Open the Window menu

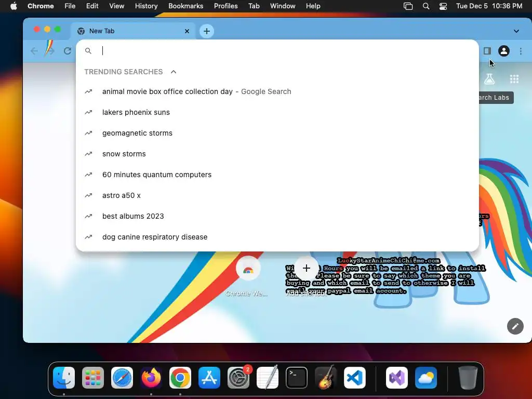coord(283,6)
